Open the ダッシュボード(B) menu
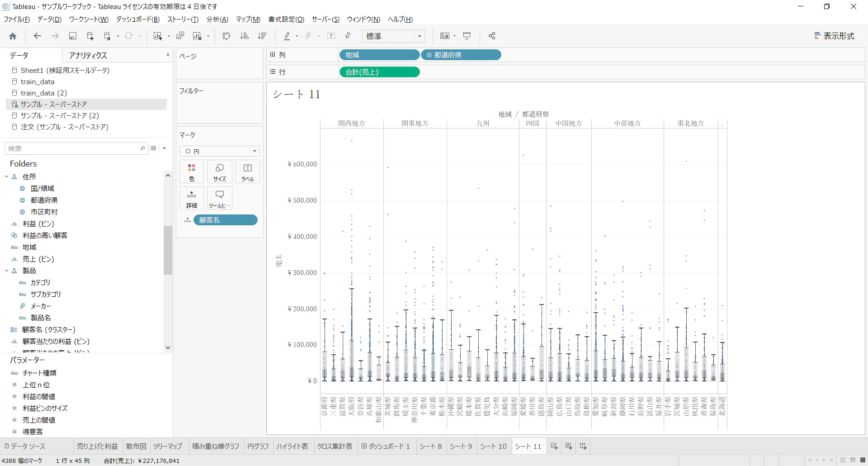The width and height of the screenshot is (868, 466). pyautogui.click(x=138, y=19)
